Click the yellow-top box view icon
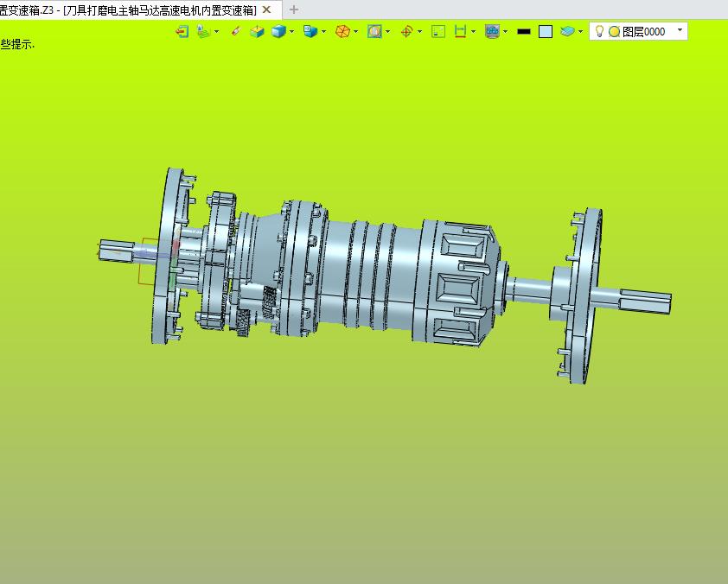This screenshot has height=584, width=728. pyautogui.click(x=257, y=32)
